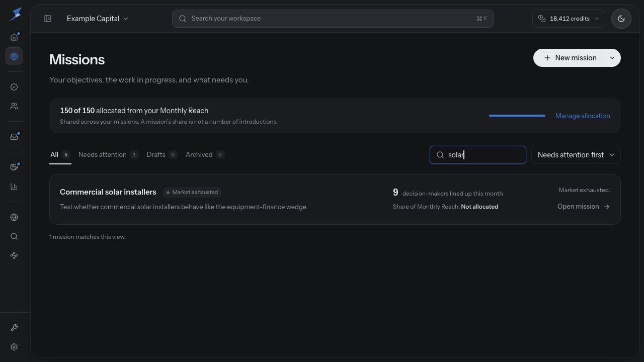Click the New mission button
This screenshot has height=362, width=644.
[x=569, y=58]
